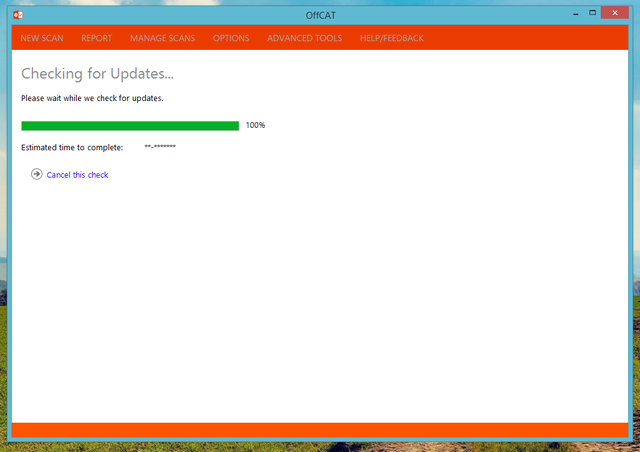Click the 100% progress label
The height and width of the screenshot is (452, 640).
[x=255, y=126]
